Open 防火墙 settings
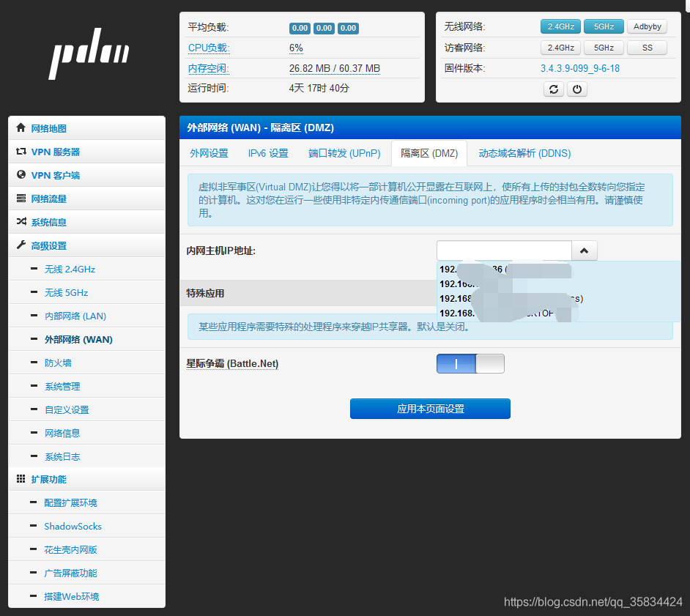This screenshot has height=616, width=690. (x=86, y=363)
